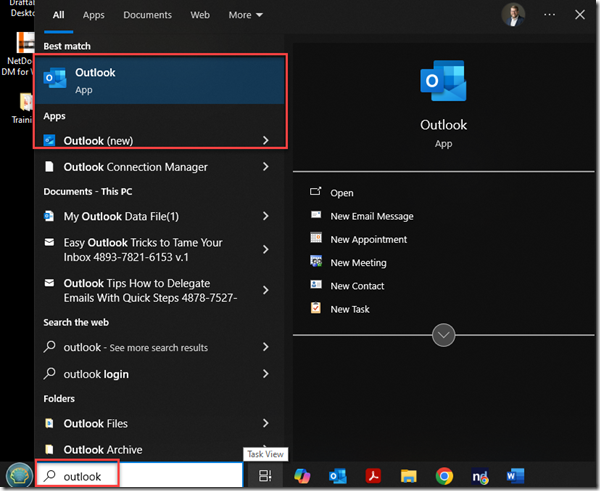This screenshot has height=491, width=600.
Task: Click the 'Outlook' title in preview pane
Action: [443, 125]
